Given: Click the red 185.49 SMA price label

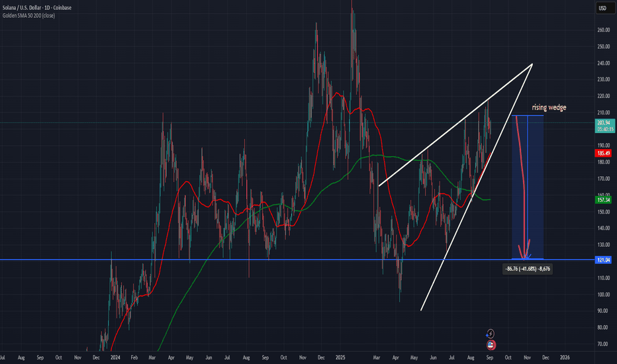Looking at the screenshot, I should [x=603, y=153].
